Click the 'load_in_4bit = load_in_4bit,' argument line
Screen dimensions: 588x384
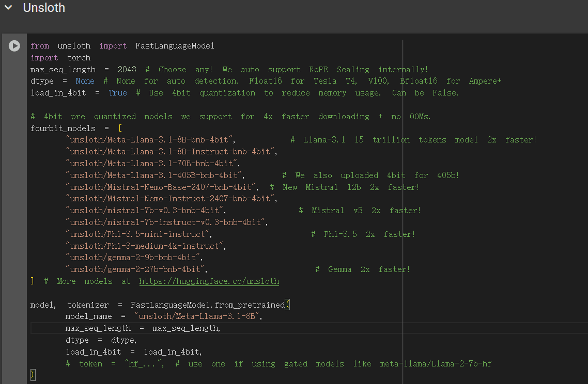pos(133,352)
